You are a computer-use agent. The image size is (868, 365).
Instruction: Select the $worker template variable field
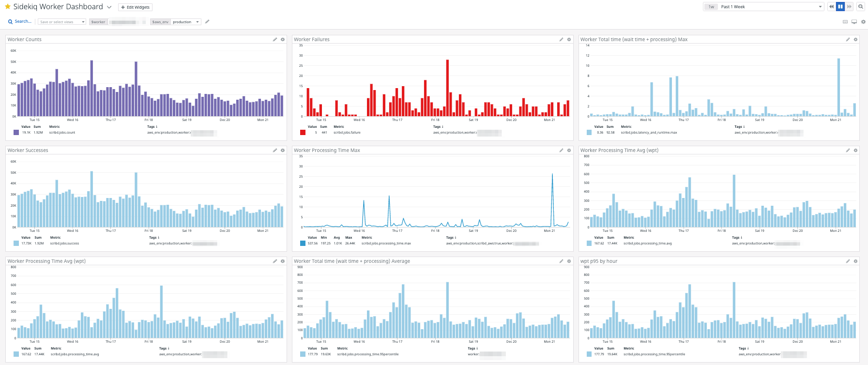118,22
